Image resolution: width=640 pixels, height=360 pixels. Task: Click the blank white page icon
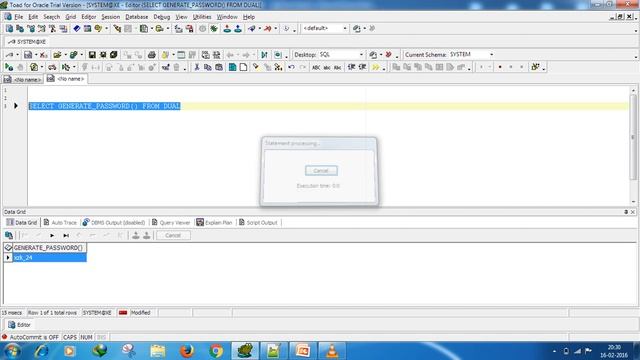coord(243,67)
